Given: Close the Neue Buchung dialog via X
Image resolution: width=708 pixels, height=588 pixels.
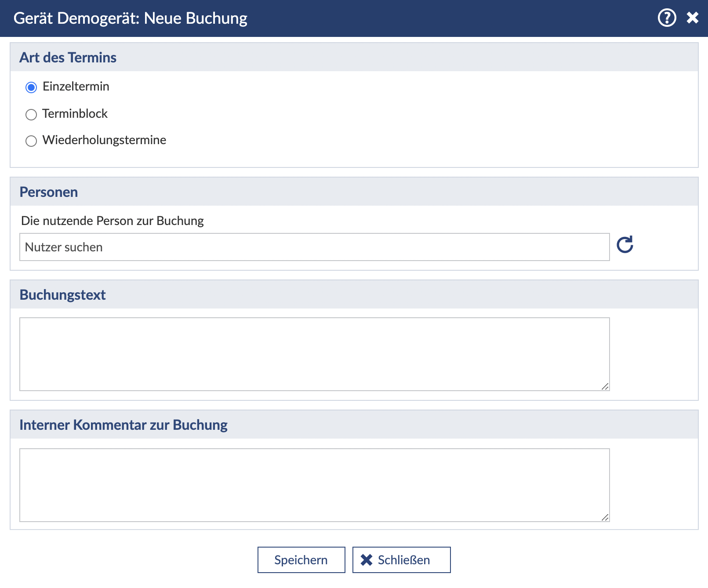Looking at the screenshot, I should [693, 18].
